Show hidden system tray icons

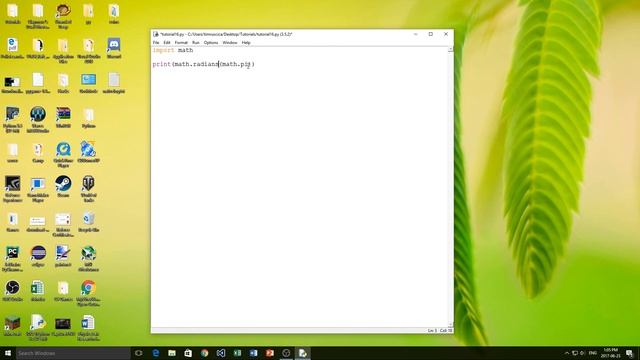[567, 353]
